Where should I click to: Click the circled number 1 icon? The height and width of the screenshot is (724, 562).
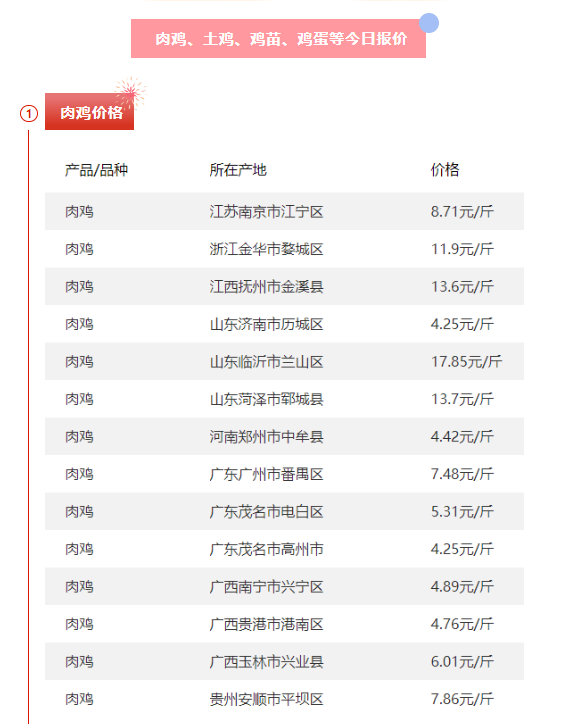coord(29,114)
